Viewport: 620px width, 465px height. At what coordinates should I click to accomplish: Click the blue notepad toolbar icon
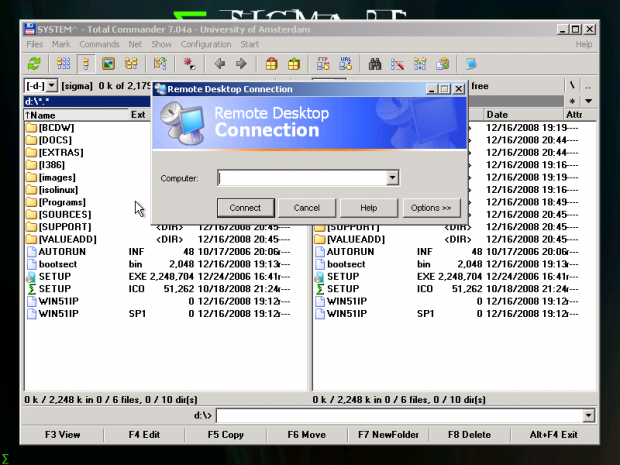click(x=471, y=64)
